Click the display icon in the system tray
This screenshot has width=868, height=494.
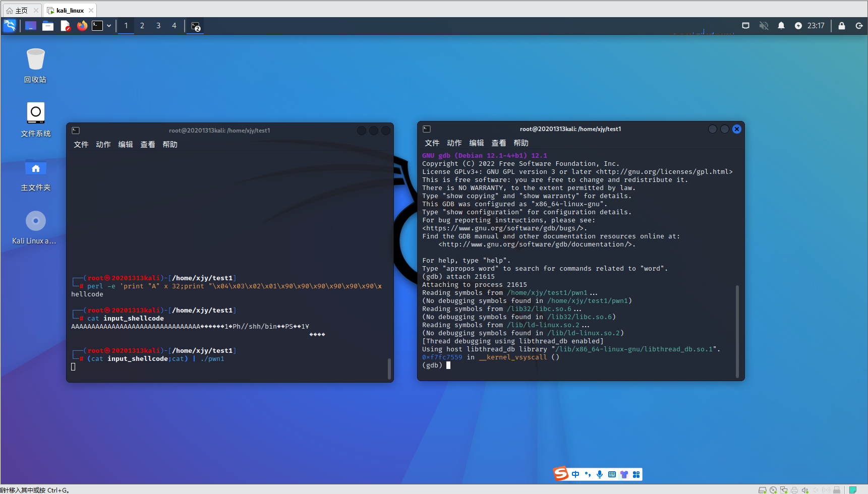745,26
